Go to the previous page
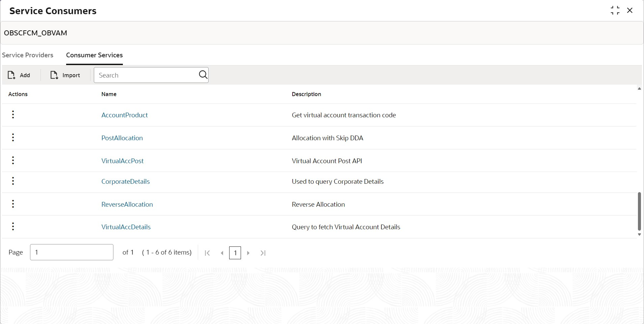Image resolution: width=644 pixels, height=324 pixels. pyautogui.click(x=222, y=253)
